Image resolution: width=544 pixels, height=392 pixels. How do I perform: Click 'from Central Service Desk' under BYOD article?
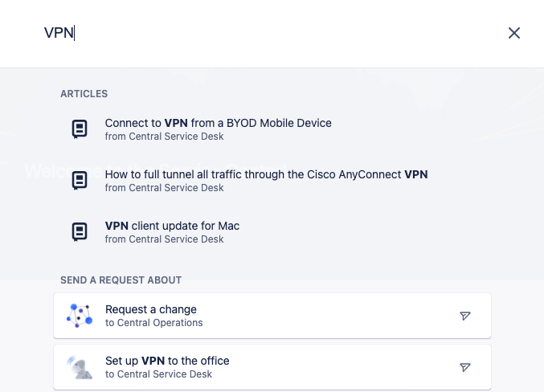[x=164, y=137]
